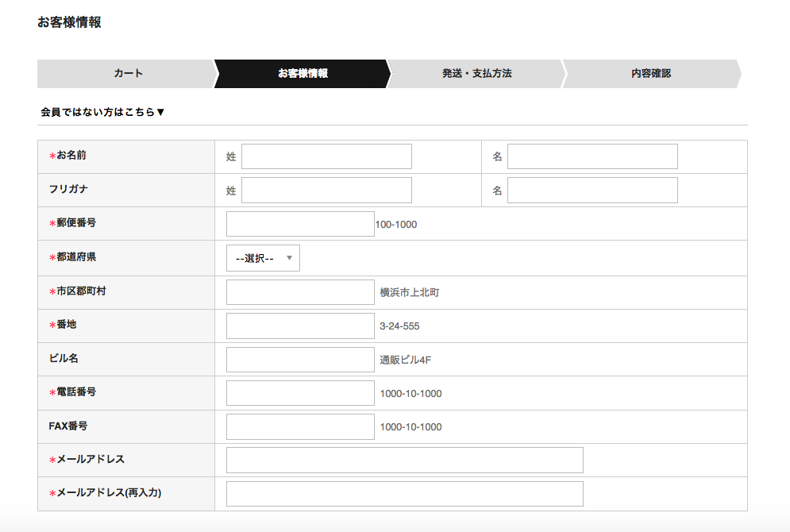Click the *お名前 row label

click(x=67, y=155)
